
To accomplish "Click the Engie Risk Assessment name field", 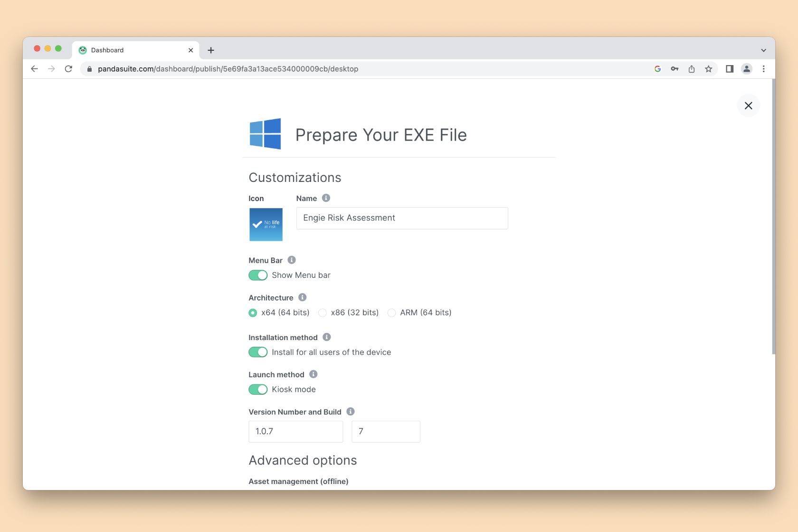I will (402, 218).
